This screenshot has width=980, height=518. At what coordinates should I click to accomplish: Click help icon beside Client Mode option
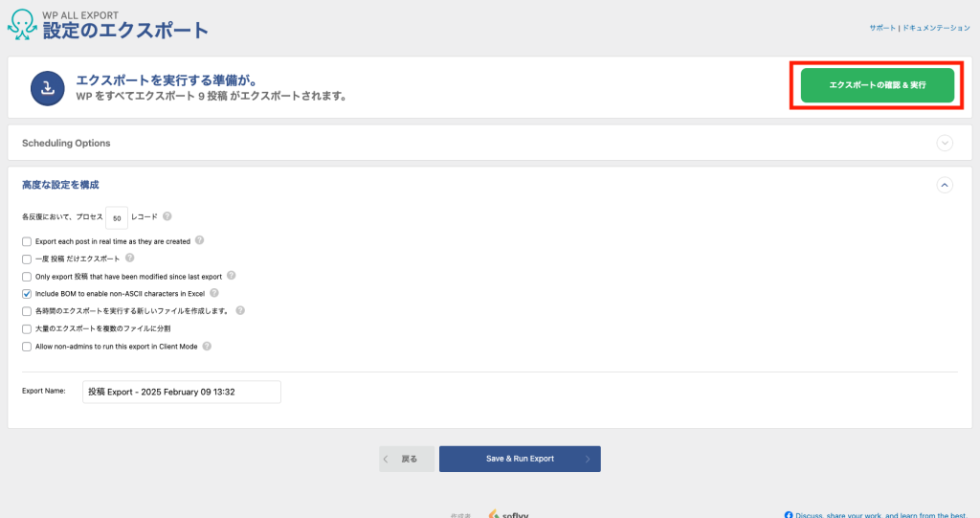(x=207, y=346)
